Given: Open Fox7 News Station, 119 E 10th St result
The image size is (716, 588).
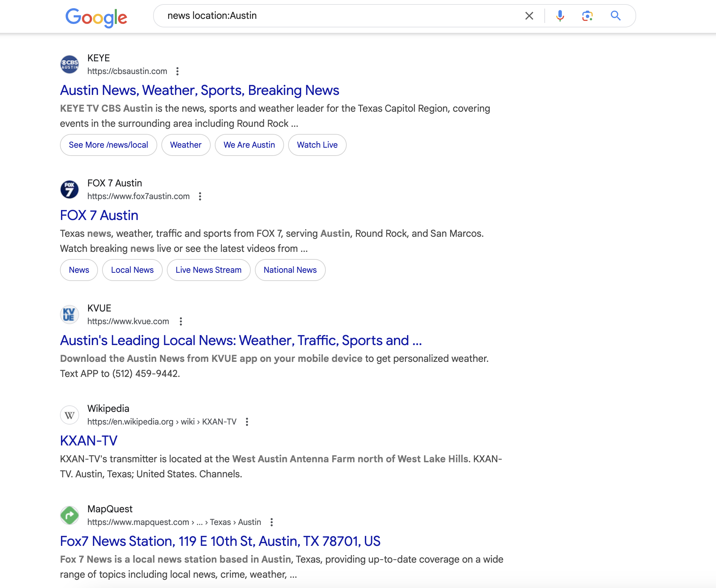Looking at the screenshot, I should [220, 541].
